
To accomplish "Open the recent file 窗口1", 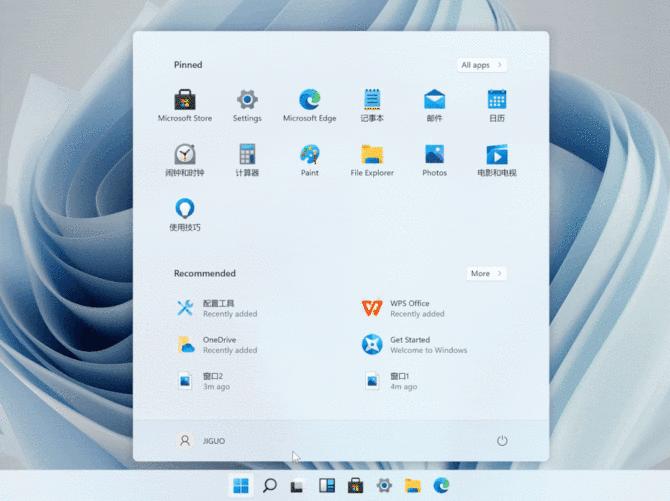I will coord(390,381).
